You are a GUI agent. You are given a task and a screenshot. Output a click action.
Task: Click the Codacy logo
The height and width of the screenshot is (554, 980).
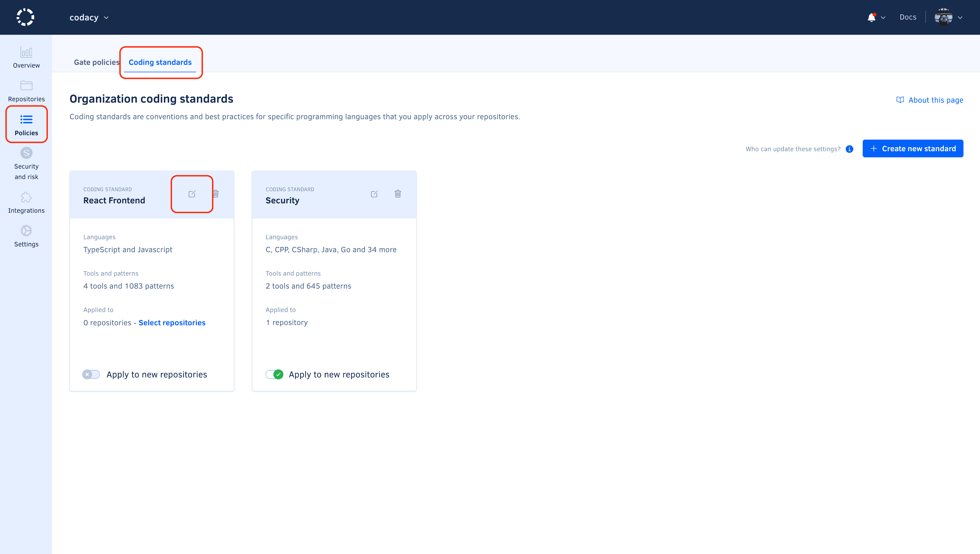(x=25, y=17)
